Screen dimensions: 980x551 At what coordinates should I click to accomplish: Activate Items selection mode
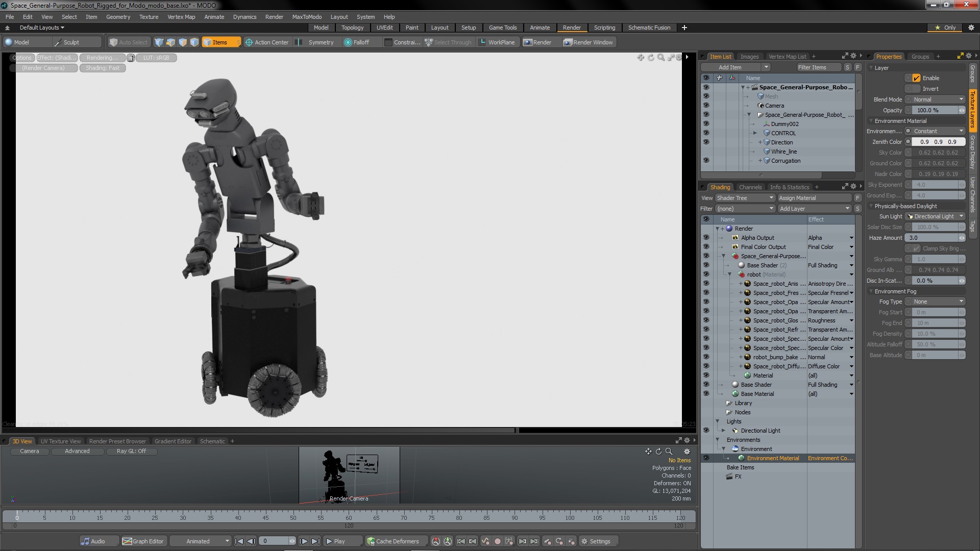point(220,42)
